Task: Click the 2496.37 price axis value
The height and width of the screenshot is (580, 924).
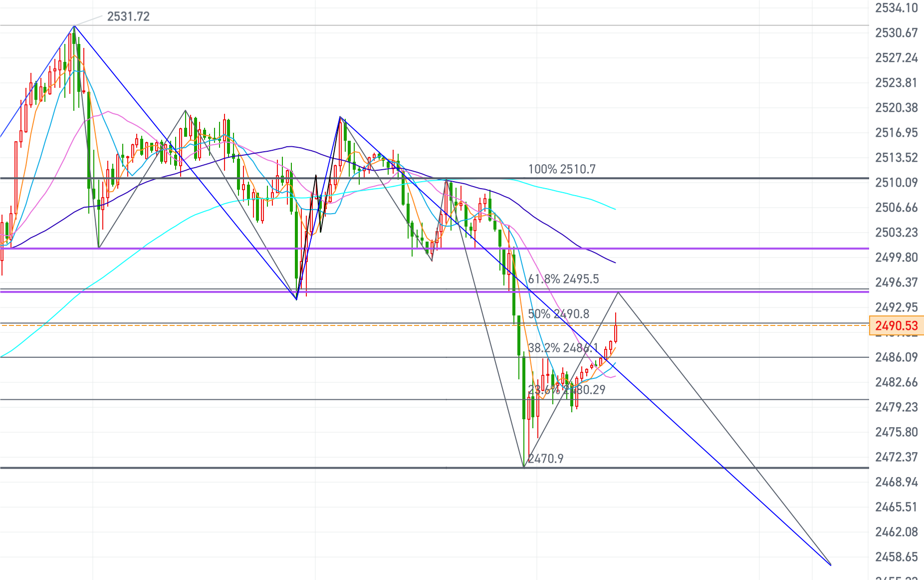Action: tap(897, 283)
